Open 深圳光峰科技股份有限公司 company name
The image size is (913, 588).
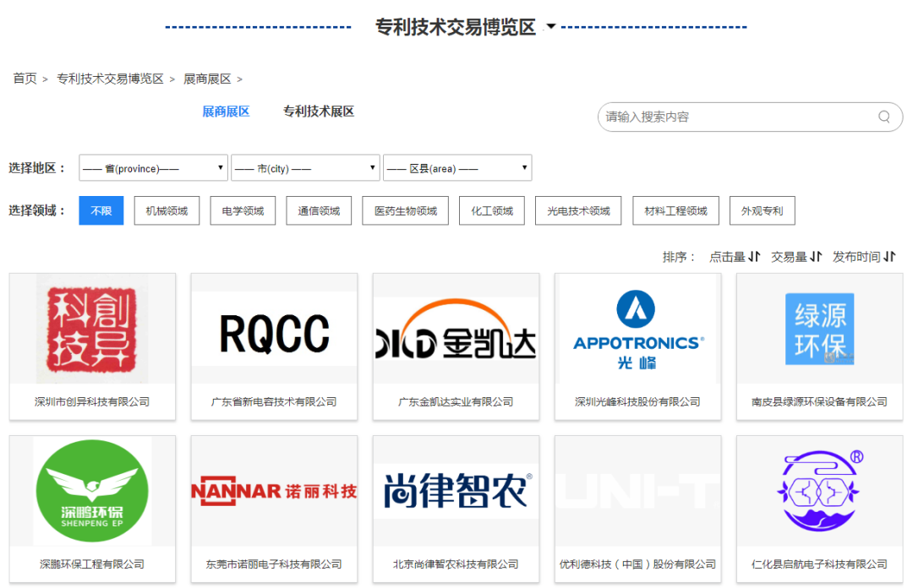coord(637,401)
